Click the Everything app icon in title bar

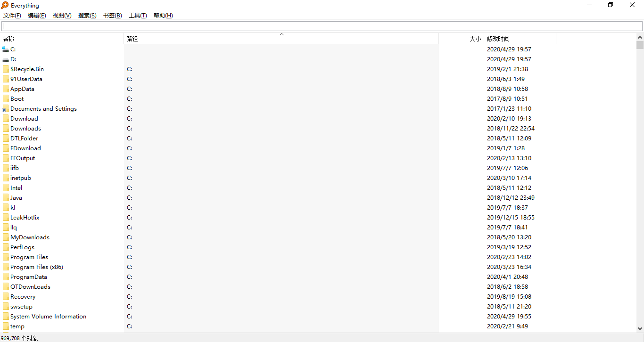(5, 5)
